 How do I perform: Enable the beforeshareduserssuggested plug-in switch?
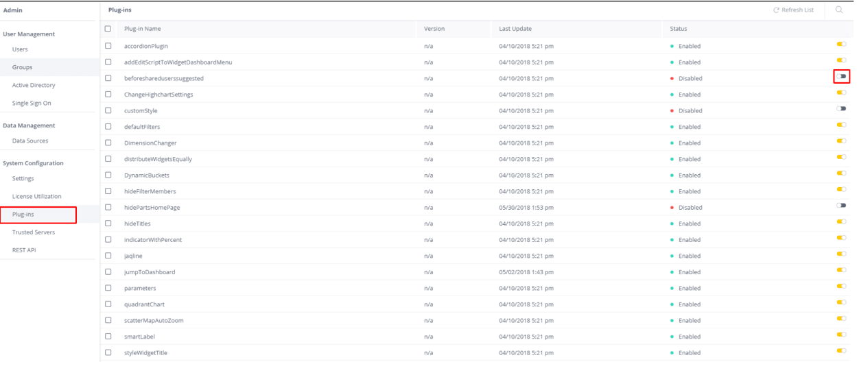(x=841, y=76)
